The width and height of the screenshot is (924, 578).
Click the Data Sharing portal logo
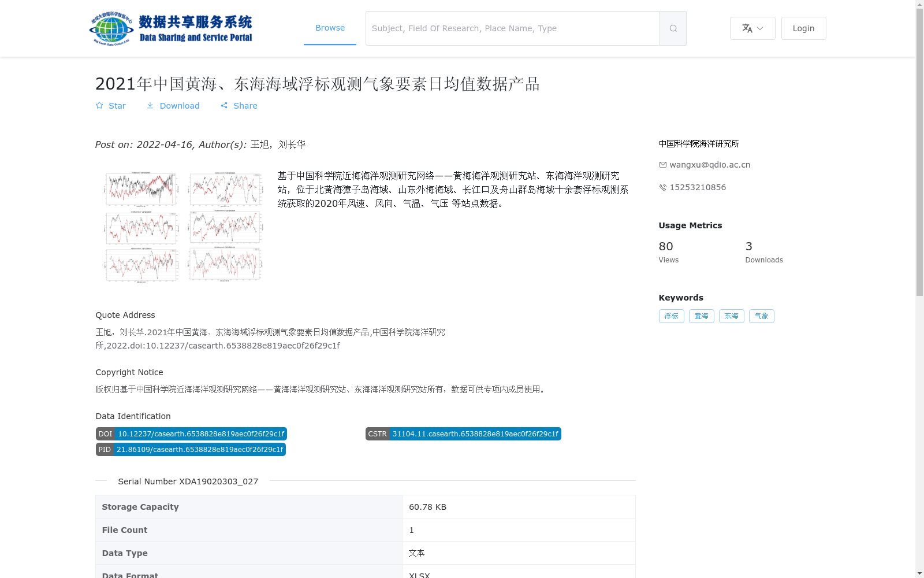[x=171, y=28]
